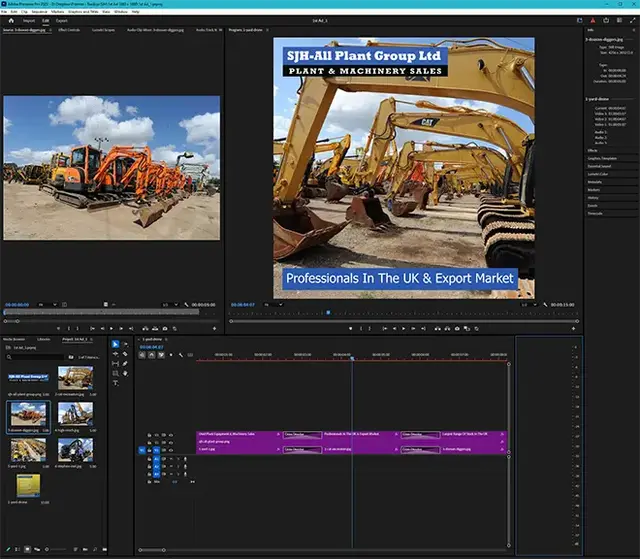Open Source monitor playback resolution dropdown

[170, 305]
